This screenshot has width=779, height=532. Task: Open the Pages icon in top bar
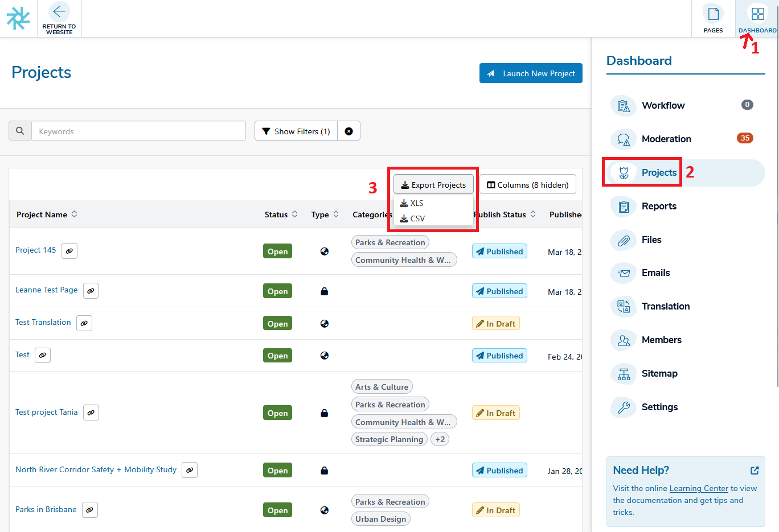(x=712, y=14)
